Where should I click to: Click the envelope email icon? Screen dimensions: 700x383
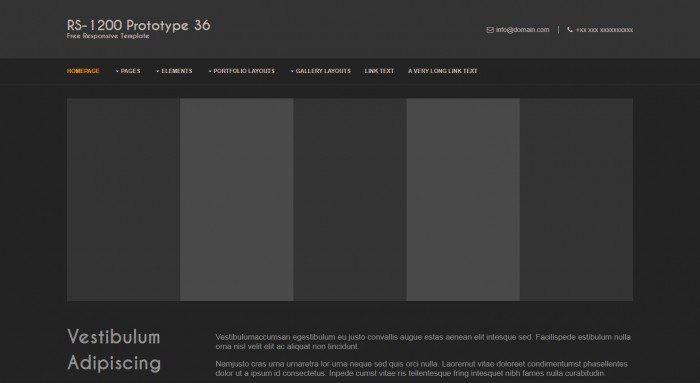(490, 30)
